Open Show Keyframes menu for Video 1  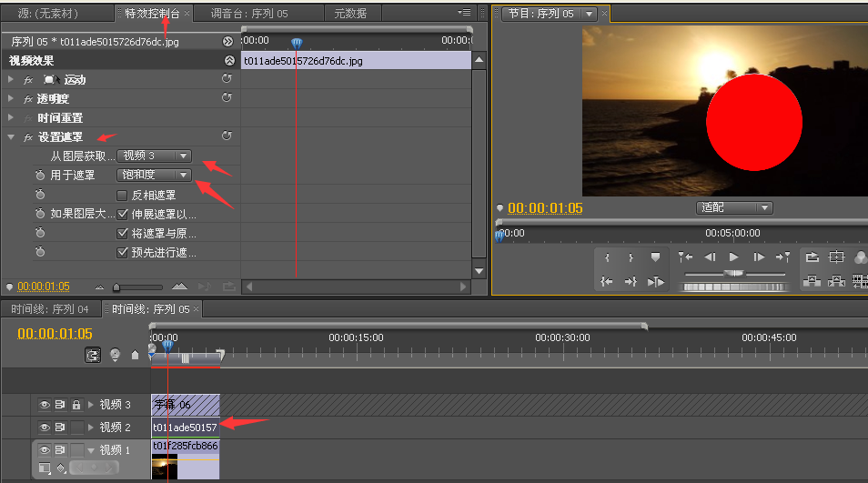pyautogui.click(x=61, y=468)
